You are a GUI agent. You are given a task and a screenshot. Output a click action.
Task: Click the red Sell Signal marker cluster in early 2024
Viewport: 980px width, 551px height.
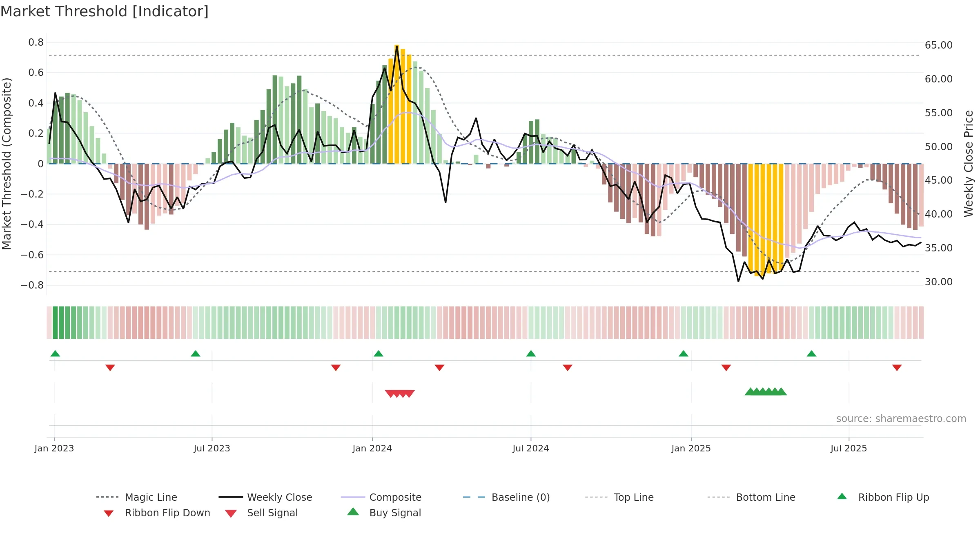click(400, 393)
